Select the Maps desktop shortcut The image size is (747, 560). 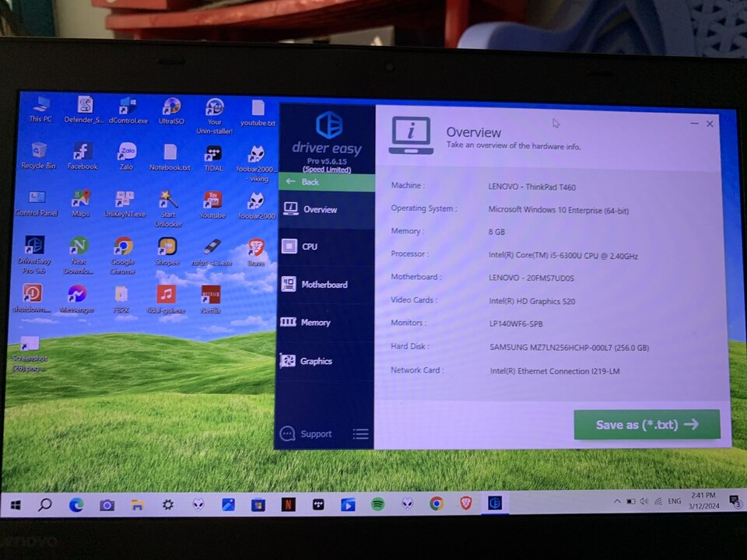point(80,203)
